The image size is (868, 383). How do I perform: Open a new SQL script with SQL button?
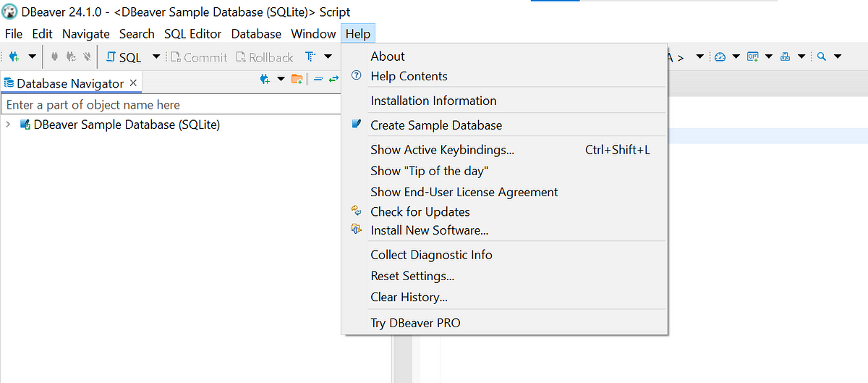coord(124,57)
